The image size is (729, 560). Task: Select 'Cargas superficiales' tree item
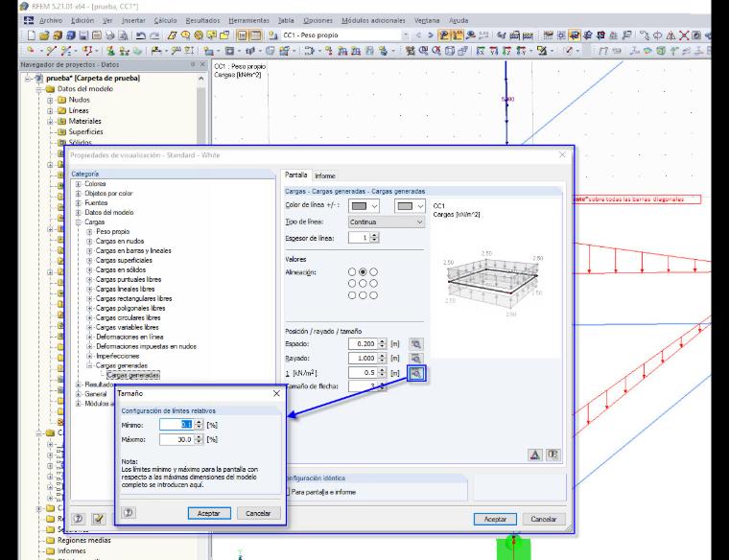pyautogui.click(x=124, y=260)
